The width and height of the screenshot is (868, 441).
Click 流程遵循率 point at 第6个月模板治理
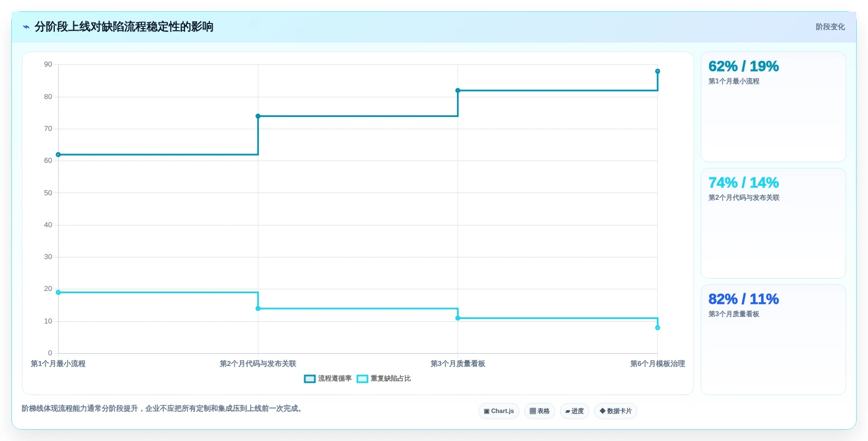(x=658, y=71)
